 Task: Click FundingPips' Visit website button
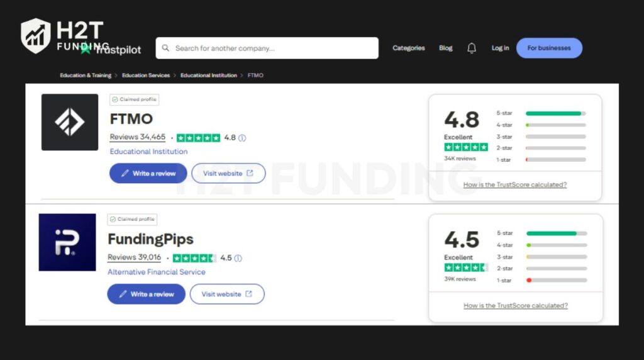pyautogui.click(x=227, y=295)
